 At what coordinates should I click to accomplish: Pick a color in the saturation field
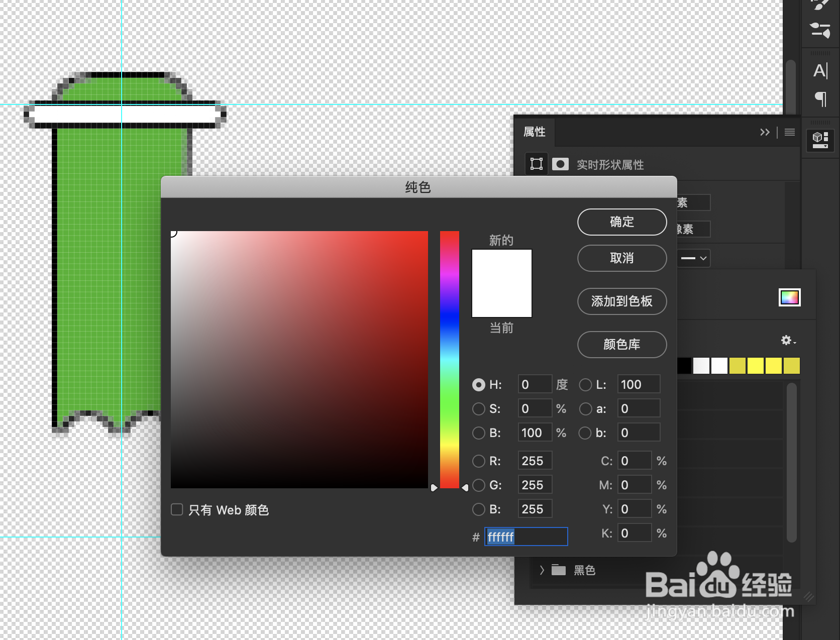click(x=299, y=360)
